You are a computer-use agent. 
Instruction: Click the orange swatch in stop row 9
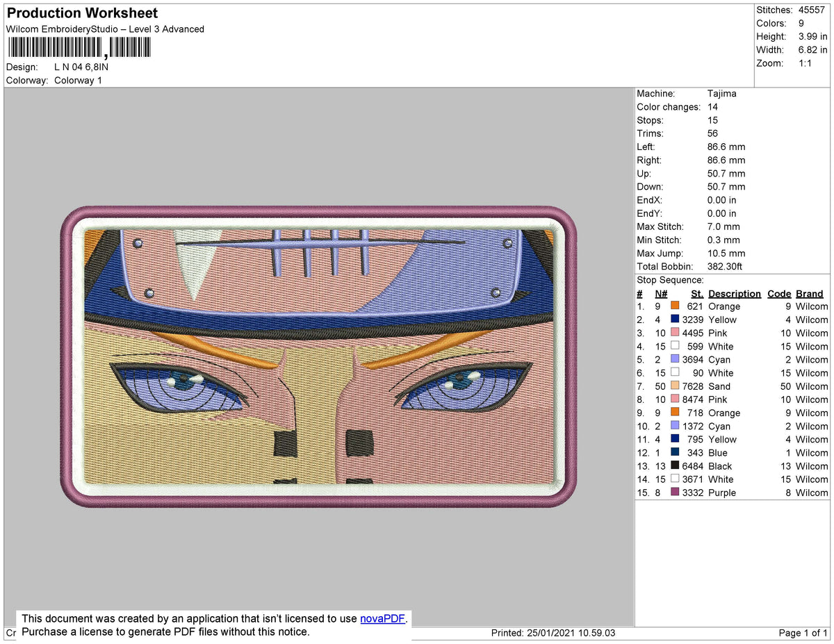675,413
